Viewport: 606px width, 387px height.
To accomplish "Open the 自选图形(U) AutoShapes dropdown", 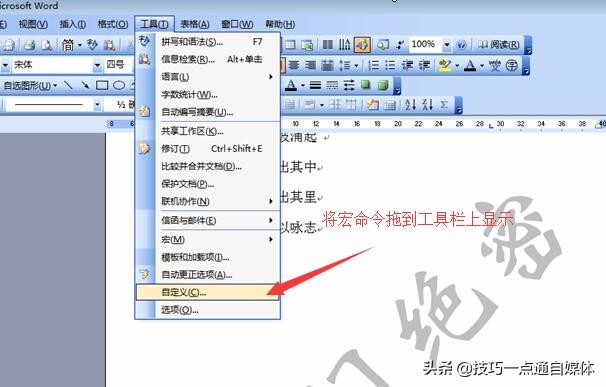I will pyautogui.click(x=30, y=85).
